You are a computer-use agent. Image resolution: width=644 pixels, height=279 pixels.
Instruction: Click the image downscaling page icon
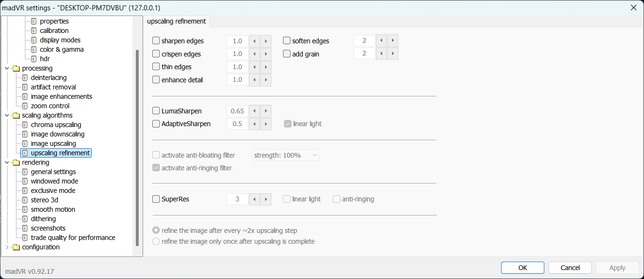coord(25,134)
